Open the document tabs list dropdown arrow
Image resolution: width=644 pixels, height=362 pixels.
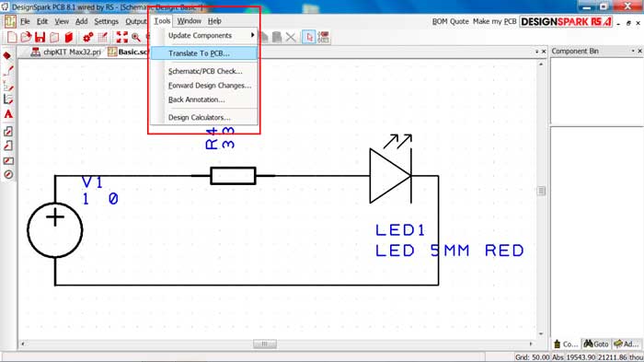tap(536, 52)
